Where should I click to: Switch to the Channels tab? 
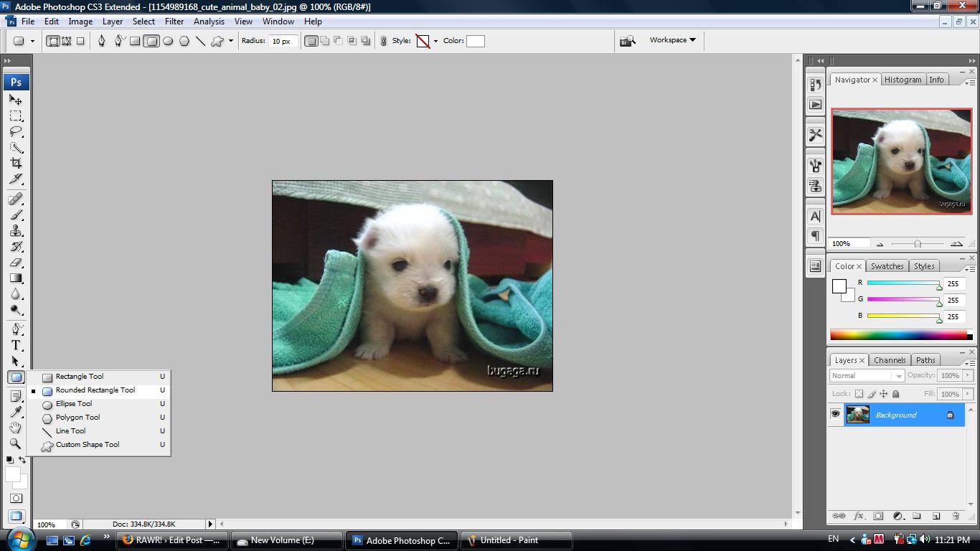point(890,360)
